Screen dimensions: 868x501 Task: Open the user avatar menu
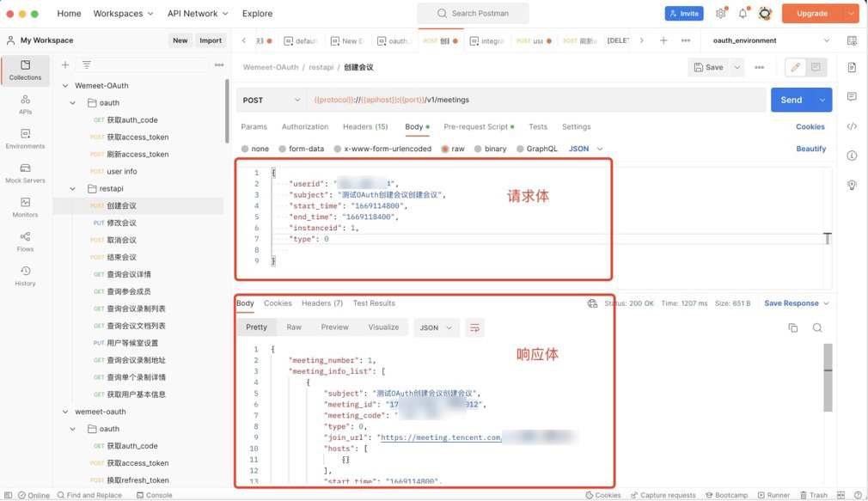click(x=765, y=13)
